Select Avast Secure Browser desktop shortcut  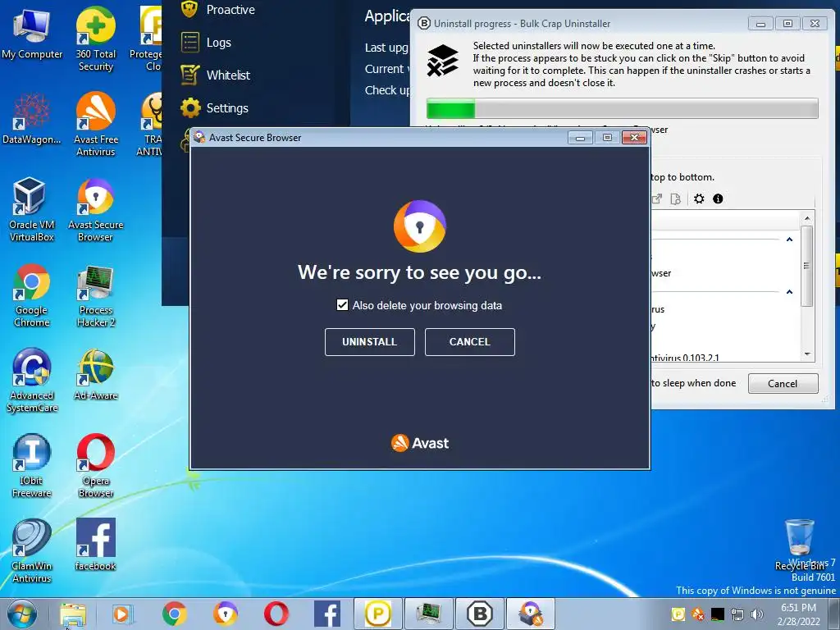(x=95, y=209)
